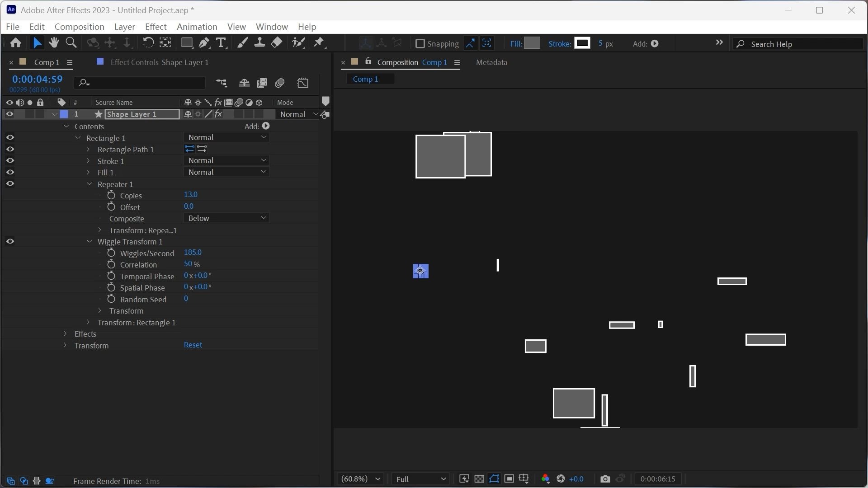The image size is (868, 488).
Task: Take a snapshot with the camera icon
Action: 605,479
